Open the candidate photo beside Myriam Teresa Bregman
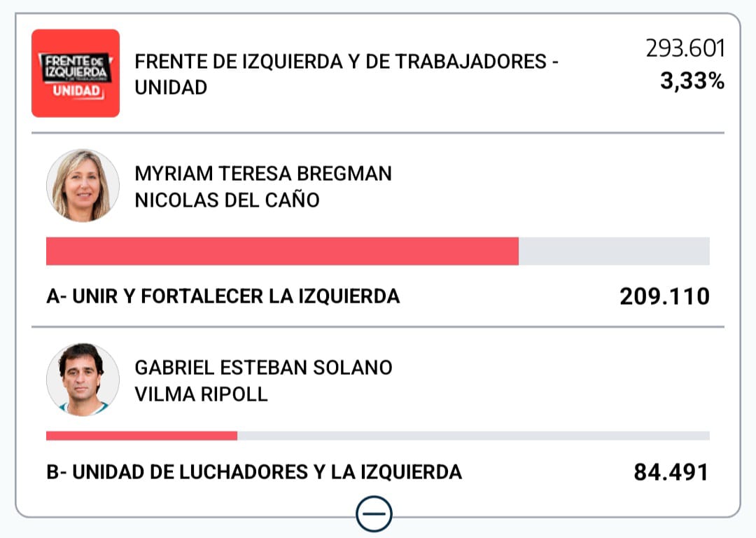Screen dimensions: 756x538 83,186
